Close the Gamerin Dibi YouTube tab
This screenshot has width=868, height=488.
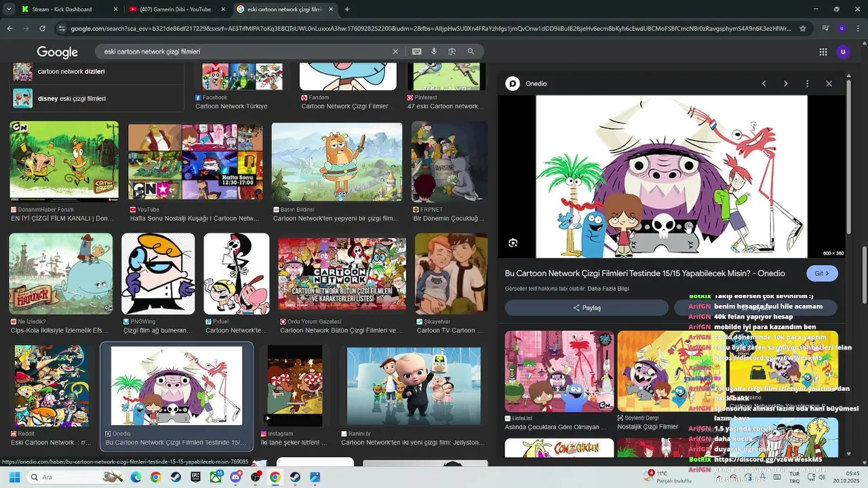(x=223, y=9)
